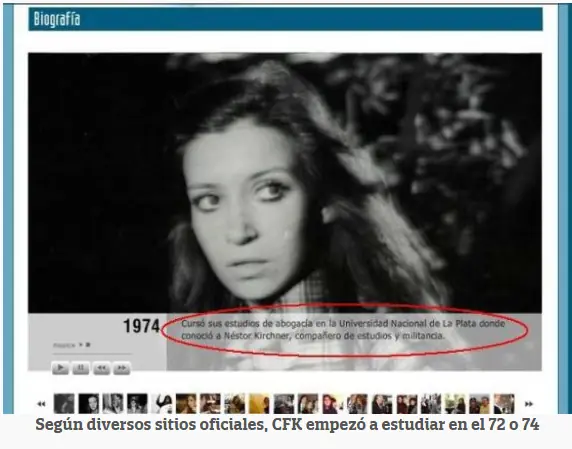572x449 pixels.
Task: Select the third thumbnail in the strip
Action: (113, 403)
